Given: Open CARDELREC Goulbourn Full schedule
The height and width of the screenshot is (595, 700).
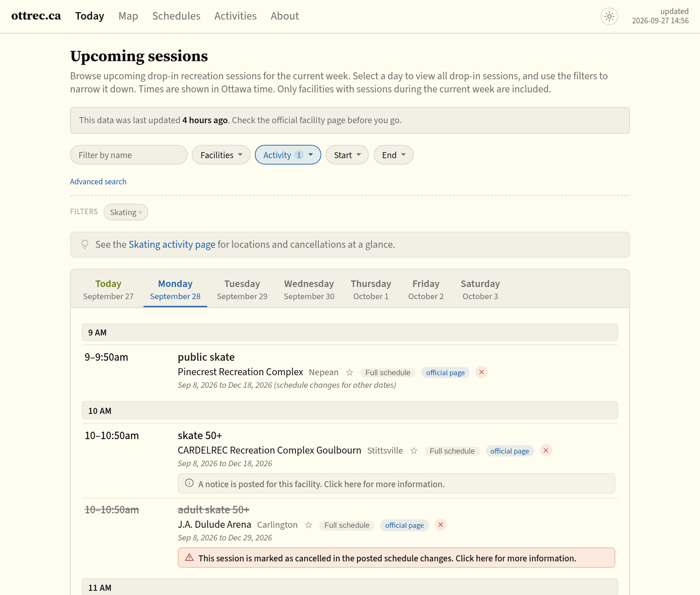Looking at the screenshot, I should click(452, 451).
